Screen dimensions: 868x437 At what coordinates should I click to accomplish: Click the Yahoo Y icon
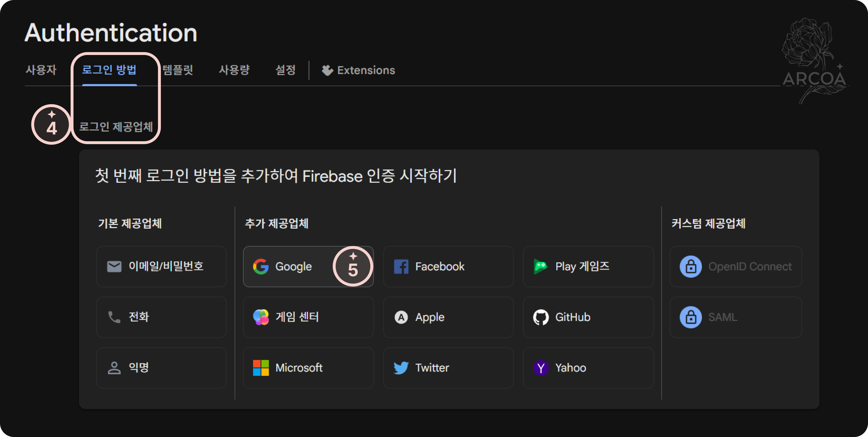click(541, 368)
